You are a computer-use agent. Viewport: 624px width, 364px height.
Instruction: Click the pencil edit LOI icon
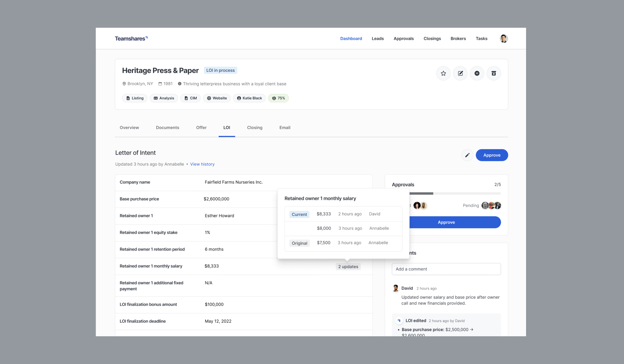pos(467,155)
